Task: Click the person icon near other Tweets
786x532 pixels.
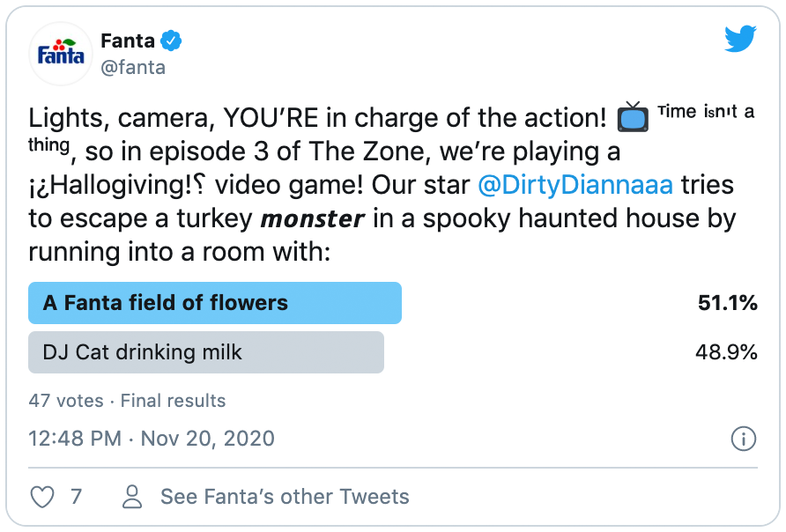Action: [x=132, y=497]
